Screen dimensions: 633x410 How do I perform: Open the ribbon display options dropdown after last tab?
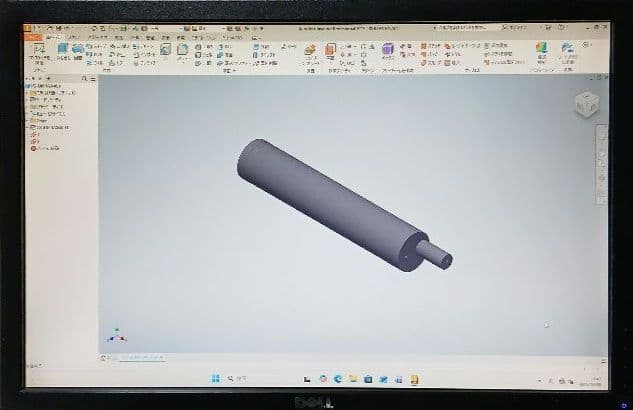pos(255,38)
